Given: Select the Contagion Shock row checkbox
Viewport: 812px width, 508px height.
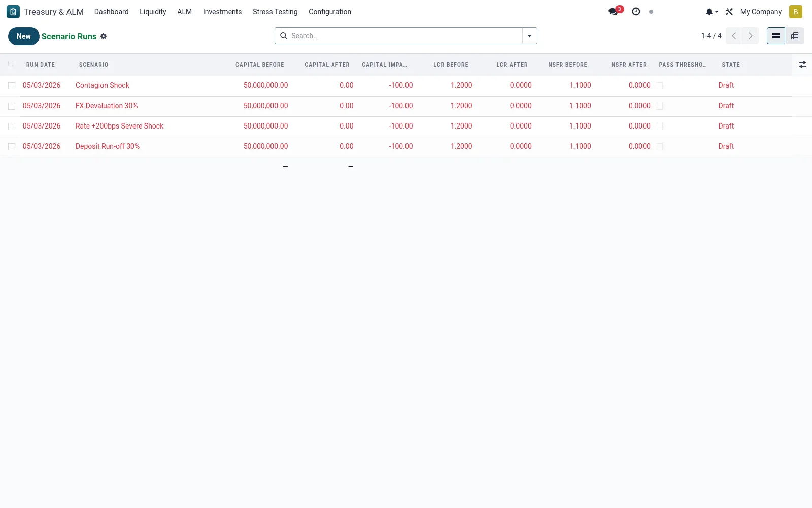Looking at the screenshot, I should [12, 86].
